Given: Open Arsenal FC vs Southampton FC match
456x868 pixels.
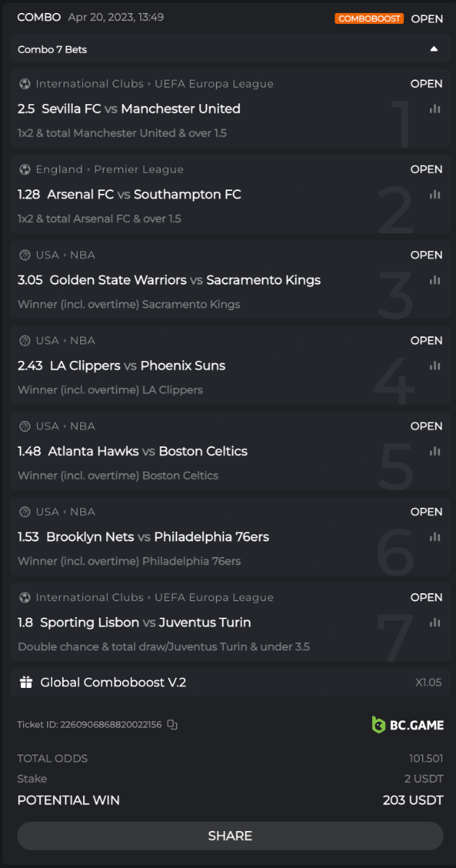Looking at the screenshot, I should [144, 194].
